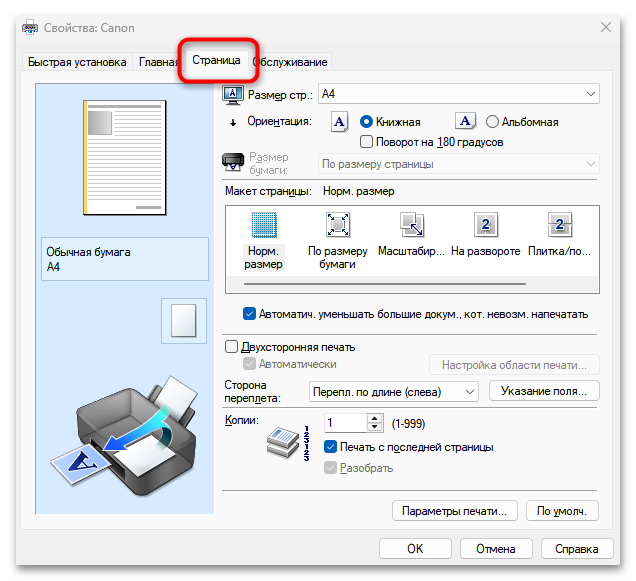636x581 pixels.
Task: Select the Альбомная radio button
Action: (492, 122)
